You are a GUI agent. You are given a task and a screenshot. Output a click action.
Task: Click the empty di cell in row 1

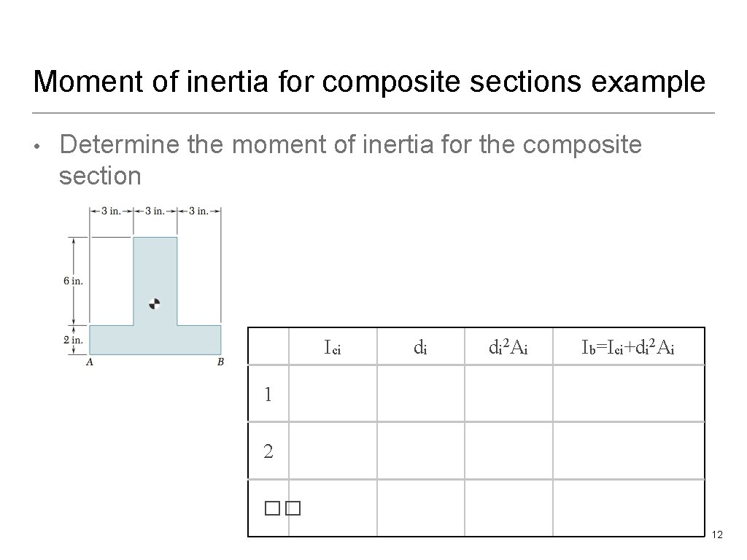click(x=420, y=394)
